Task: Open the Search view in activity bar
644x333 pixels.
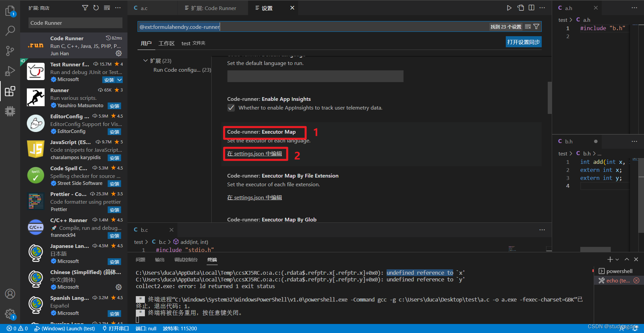Action: point(10,31)
